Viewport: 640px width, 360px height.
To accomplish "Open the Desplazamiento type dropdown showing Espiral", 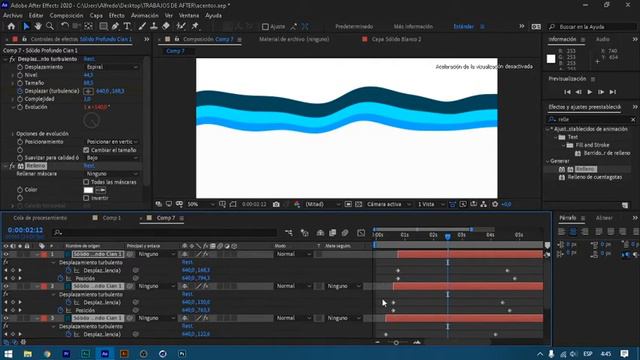I will click(x=111, y=67).
